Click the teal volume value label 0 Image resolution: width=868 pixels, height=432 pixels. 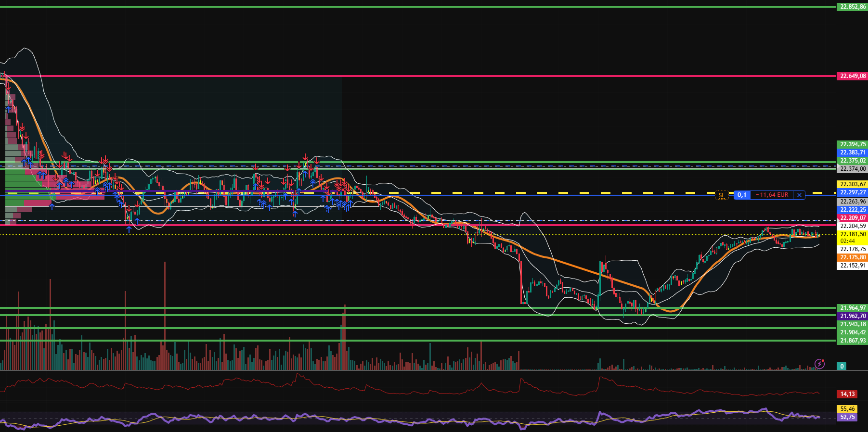[x=842, y=366]
